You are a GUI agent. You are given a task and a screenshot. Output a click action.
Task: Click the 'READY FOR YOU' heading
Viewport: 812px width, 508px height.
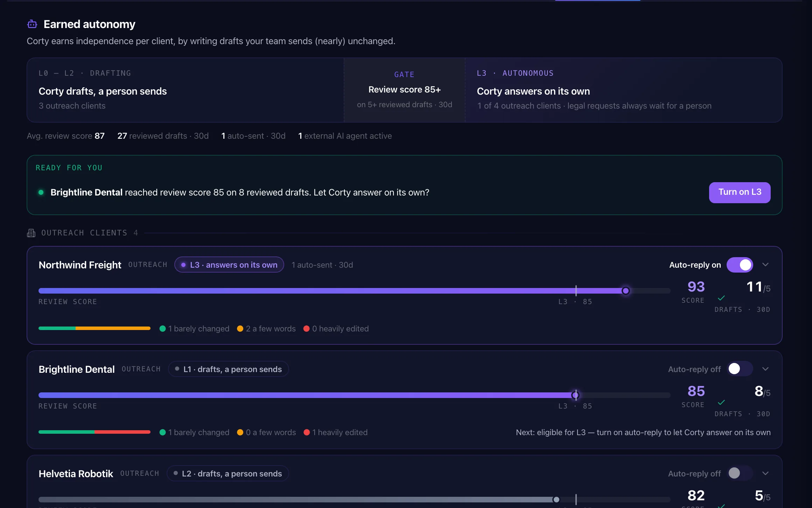pos(69,168)
